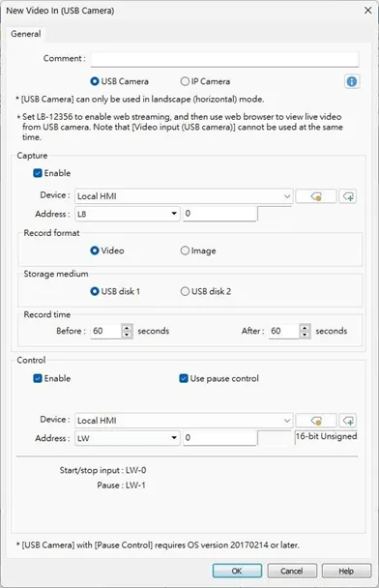Click the After record time field
Viewport: 379px width, 588px height.
pos(284,331)
